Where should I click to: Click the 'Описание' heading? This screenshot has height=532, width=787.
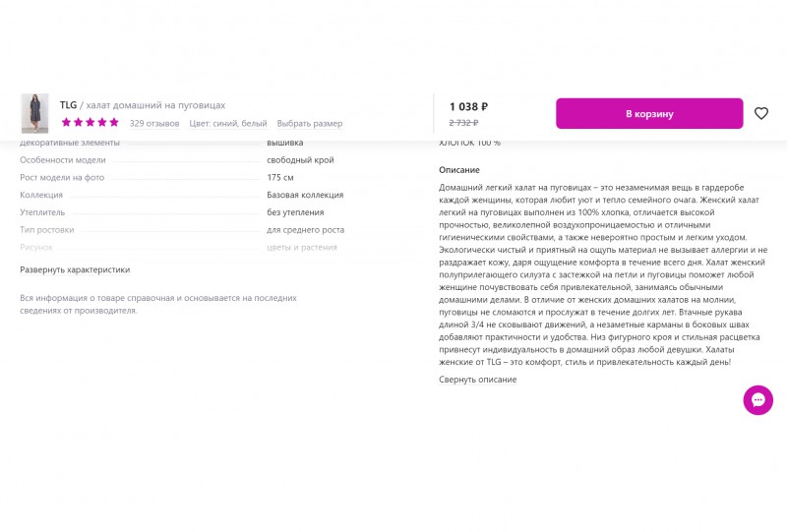459,170
